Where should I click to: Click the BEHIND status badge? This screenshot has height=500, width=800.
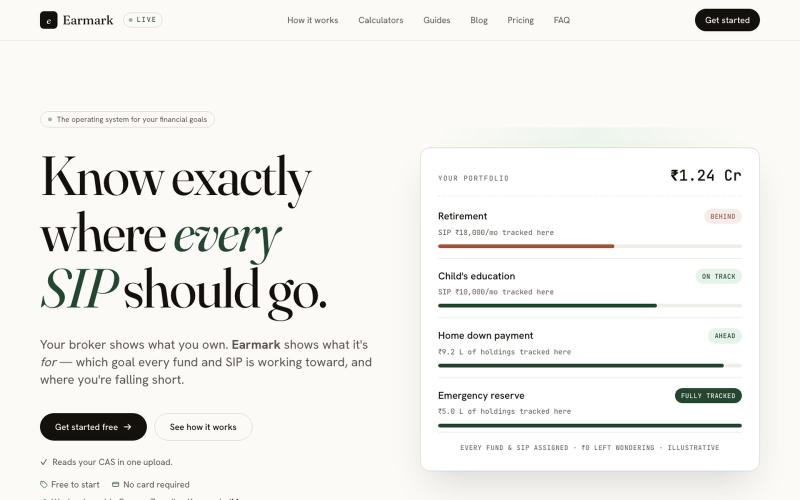coord(723,216)
